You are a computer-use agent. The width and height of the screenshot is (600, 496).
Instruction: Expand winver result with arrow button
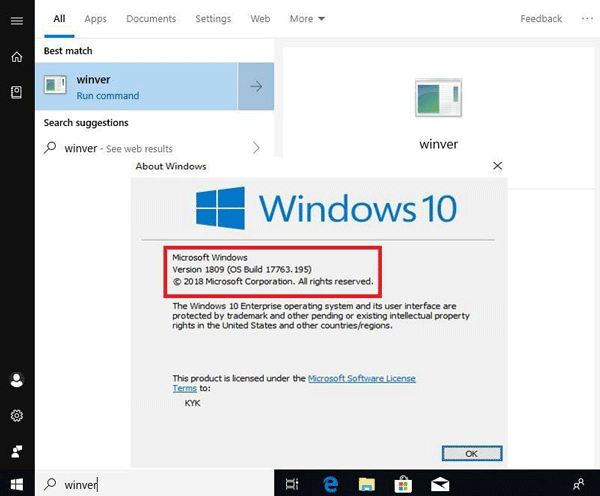256,86
